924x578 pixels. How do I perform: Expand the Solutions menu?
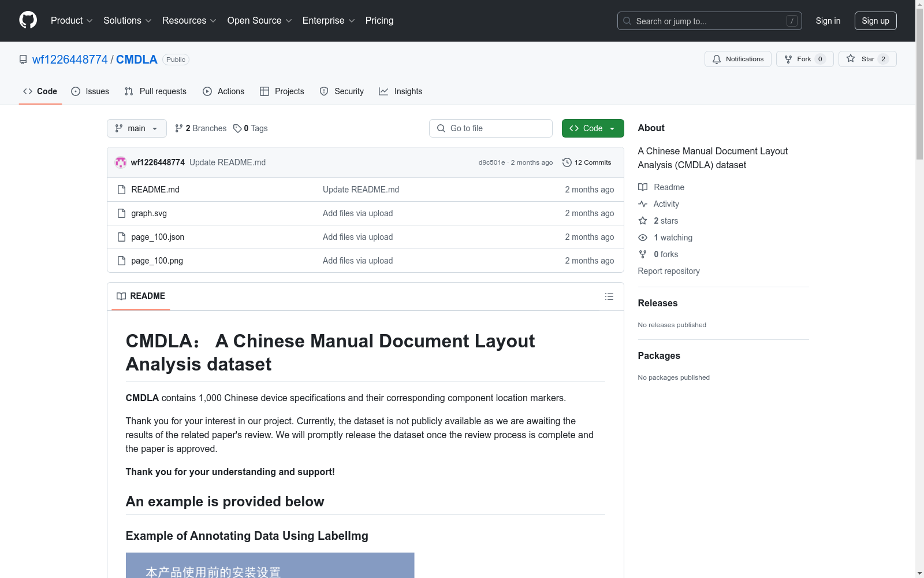coord(128,20)
